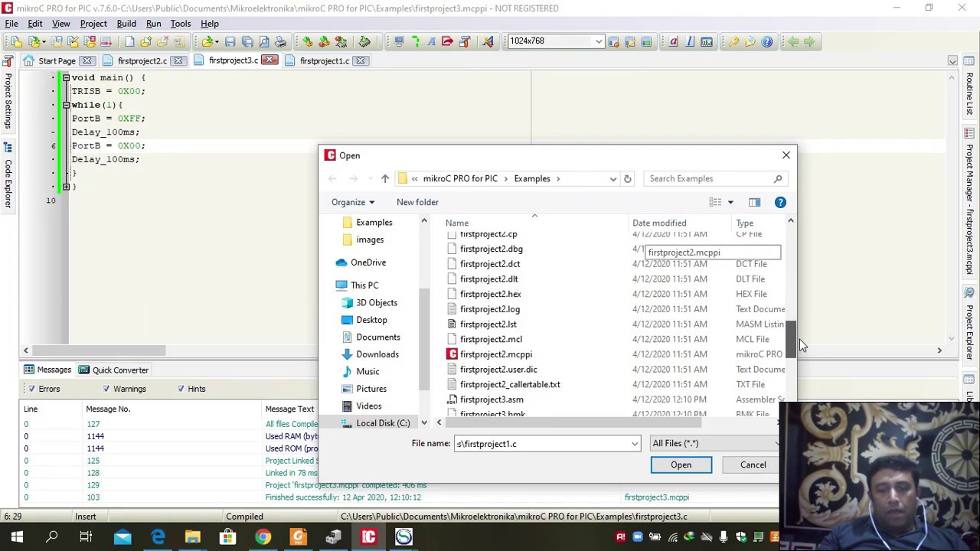Close the firstproject3.c tab
This screenshot has width=980, height=551.
269,60
